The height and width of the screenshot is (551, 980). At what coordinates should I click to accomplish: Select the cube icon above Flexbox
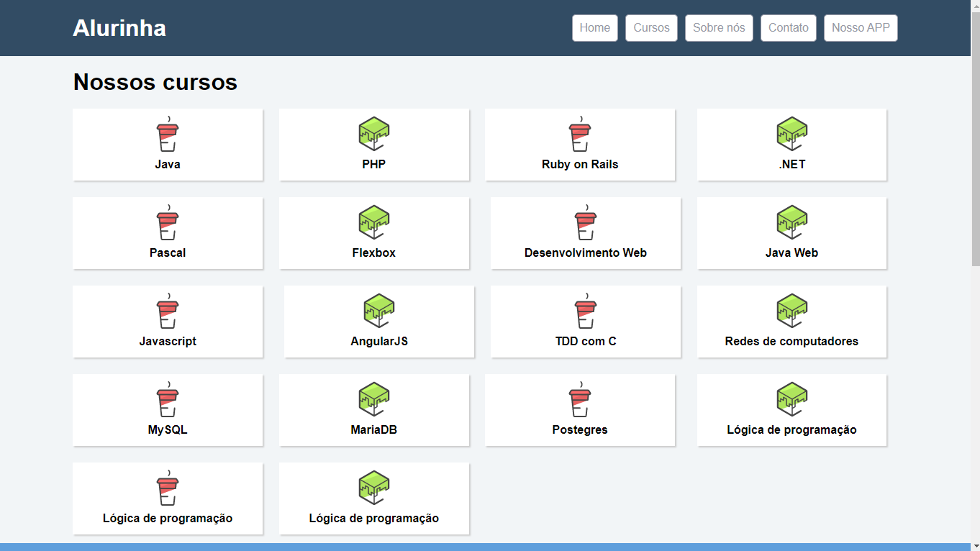click(x=374, y=222)
